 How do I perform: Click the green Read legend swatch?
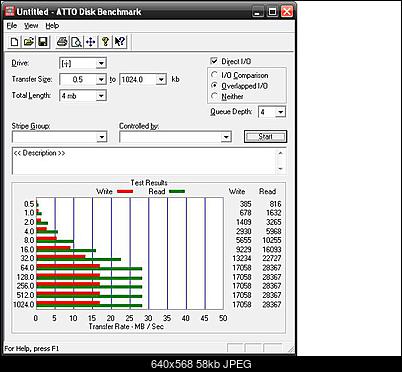(x=177, y=192)
